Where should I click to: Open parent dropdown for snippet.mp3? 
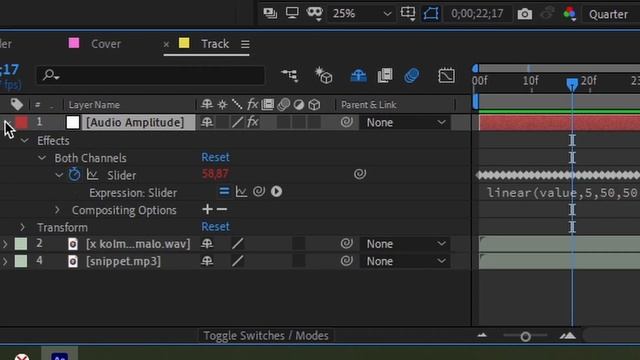(x=404, y=261)
